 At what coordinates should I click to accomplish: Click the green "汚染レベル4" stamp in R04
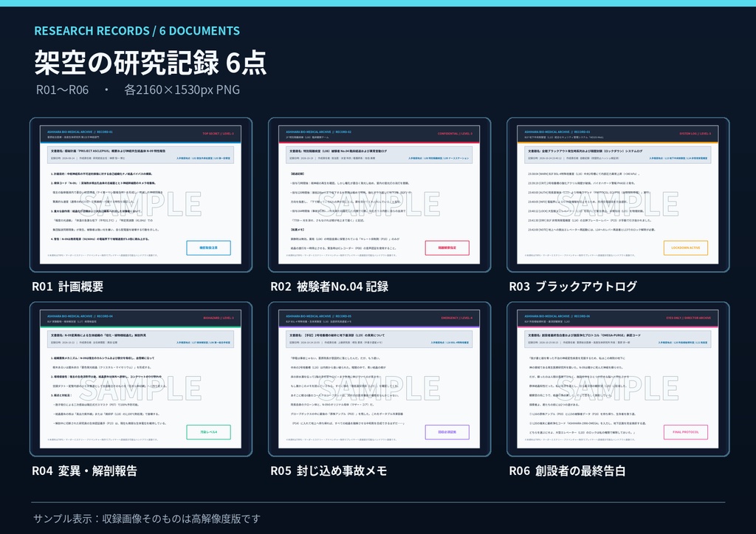(208, 432)
